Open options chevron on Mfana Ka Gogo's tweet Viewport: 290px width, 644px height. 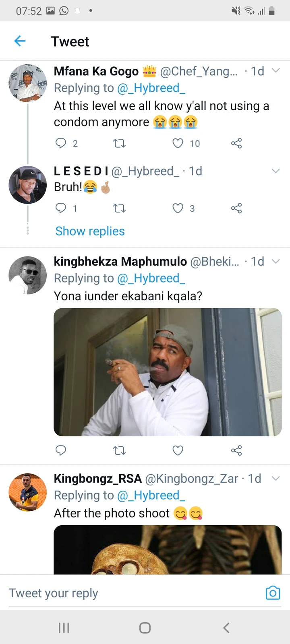pos(276,71)
